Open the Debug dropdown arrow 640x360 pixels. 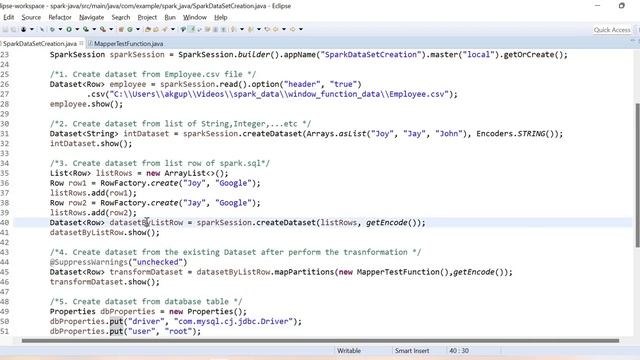coord(60,29)
